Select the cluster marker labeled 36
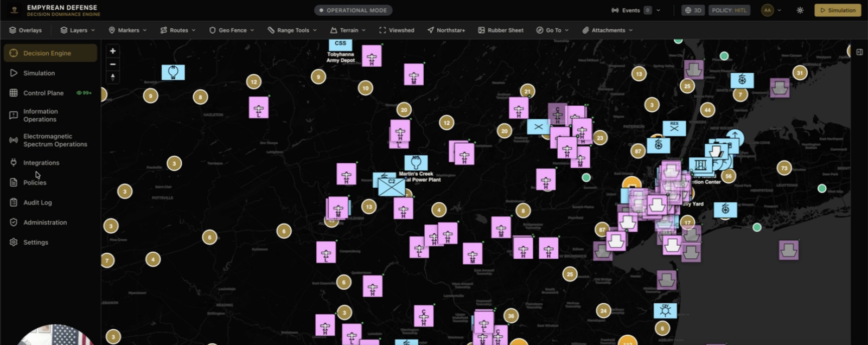The height and width of the screenshot is (345, 868). point(510,316)
